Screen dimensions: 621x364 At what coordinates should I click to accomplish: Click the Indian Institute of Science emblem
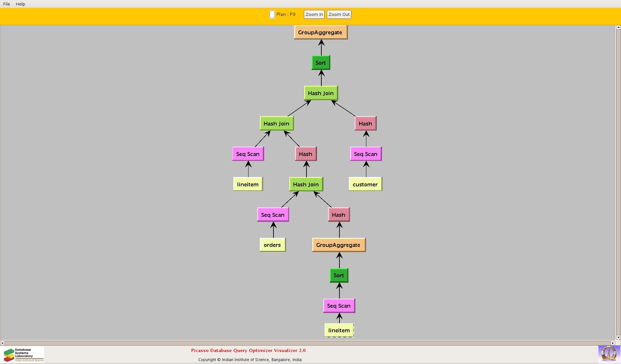click(x=609, y=354)
